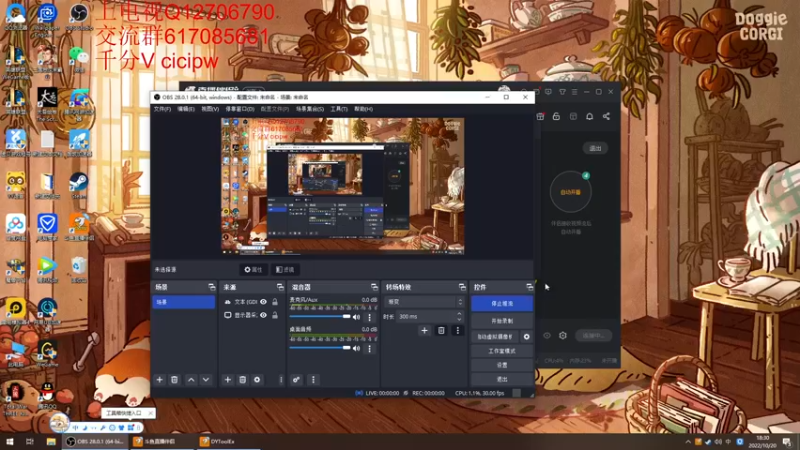Open 场景集合(S) menu in OBS
Image resolution: width=800 pixels, height=450 pixels.
(x=310, y=109)
